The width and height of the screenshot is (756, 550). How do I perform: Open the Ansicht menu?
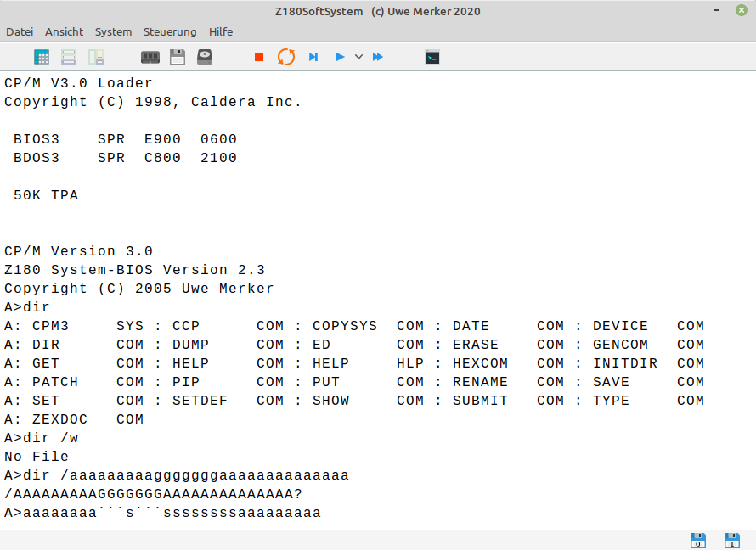[x=64, y=31]
